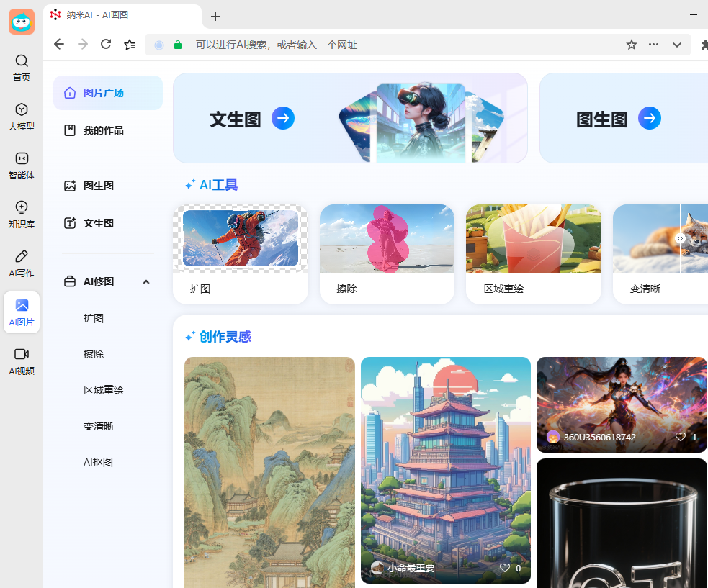The width and height of the screenshot is (708, 588).
Task: Select 区域重绘 under AI修图 menu
Action: click(104, 390)
